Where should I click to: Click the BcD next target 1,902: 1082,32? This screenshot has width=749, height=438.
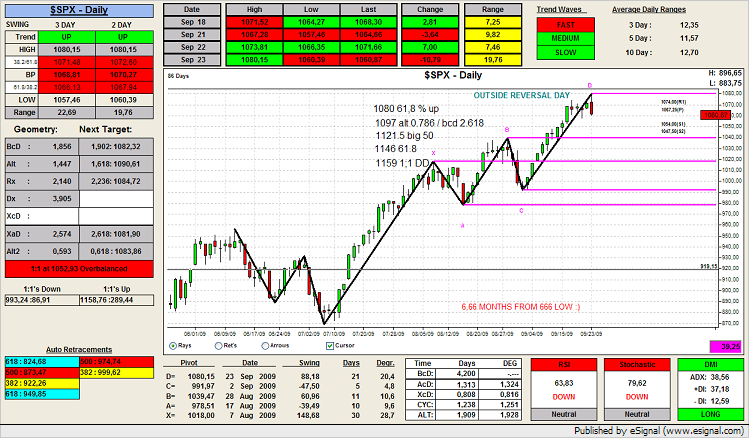(x=116, y=147)
